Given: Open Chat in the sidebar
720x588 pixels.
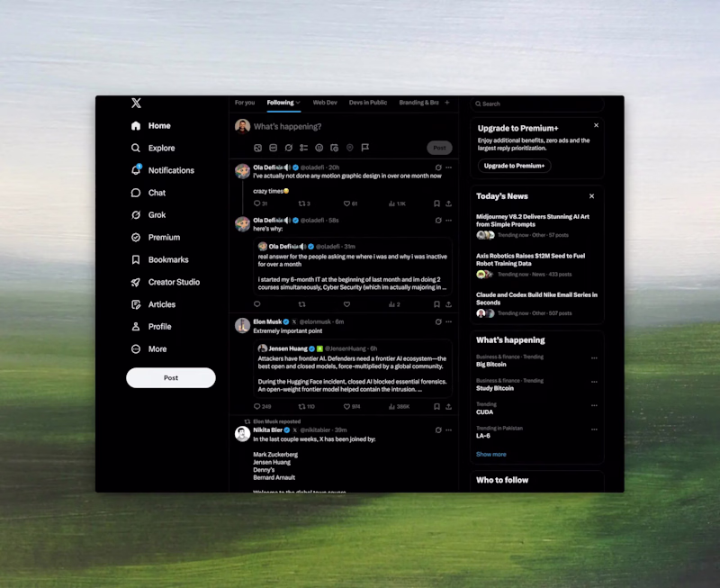Looking at the screenshot, I should pyautogui.click(x=148, y=193).
